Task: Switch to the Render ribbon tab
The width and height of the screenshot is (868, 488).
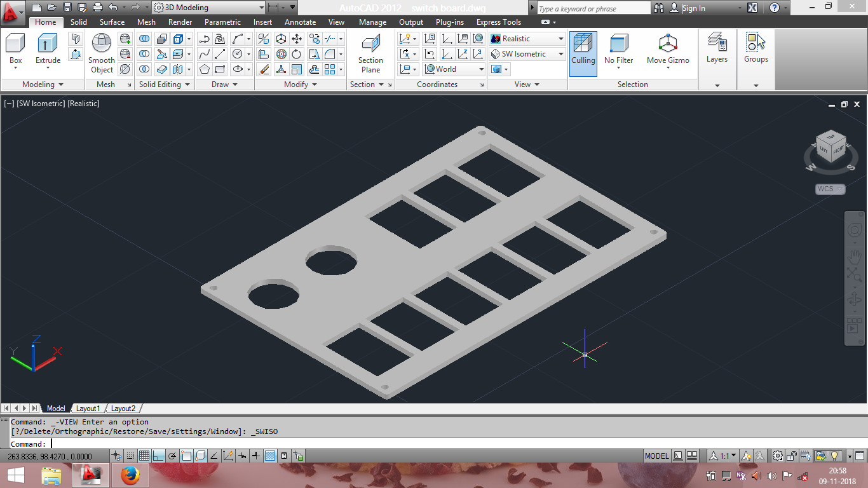Action: 180,22
